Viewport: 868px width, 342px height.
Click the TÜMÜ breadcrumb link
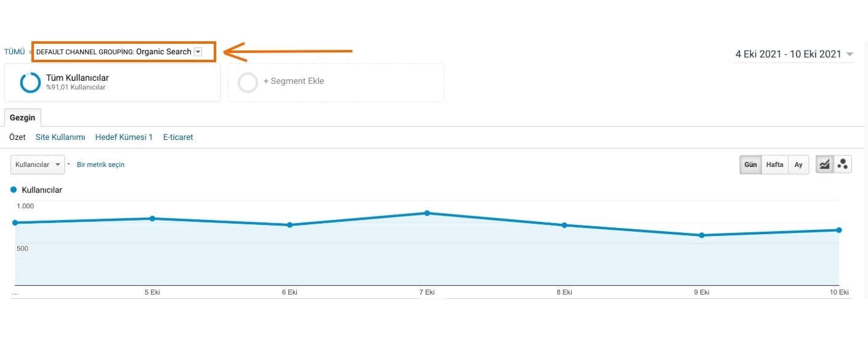pyautogui.click(x=15, y=52)
